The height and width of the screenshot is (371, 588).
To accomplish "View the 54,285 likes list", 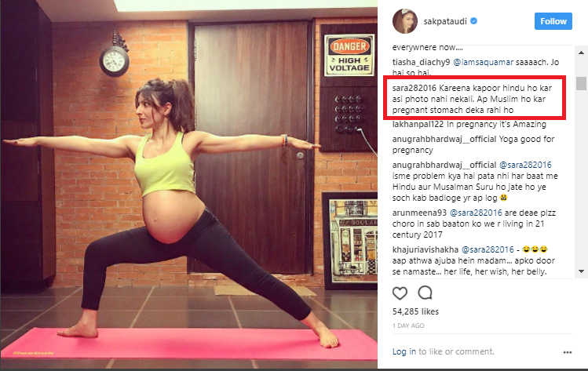I will [x=415, y=311].
